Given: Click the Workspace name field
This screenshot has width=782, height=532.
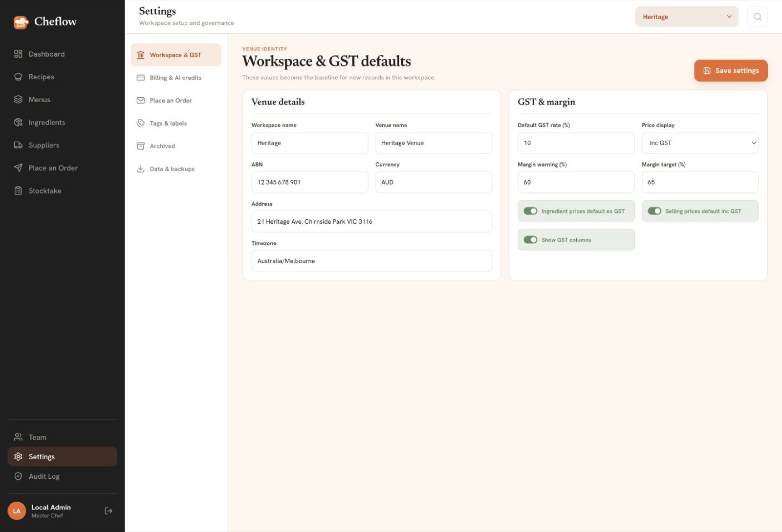Looking at the screenshot, I should [309, 143].
